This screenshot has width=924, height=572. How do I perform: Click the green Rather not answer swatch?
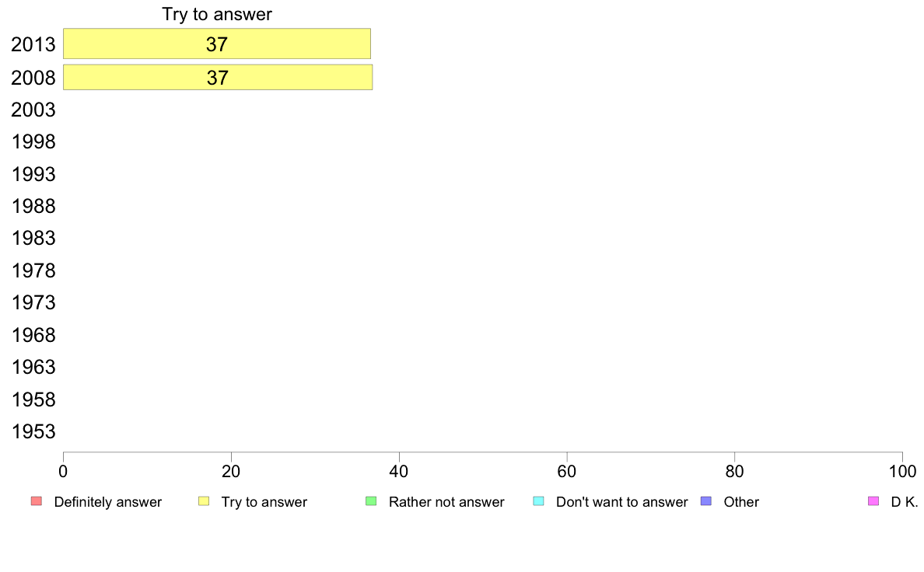[371, 501]
